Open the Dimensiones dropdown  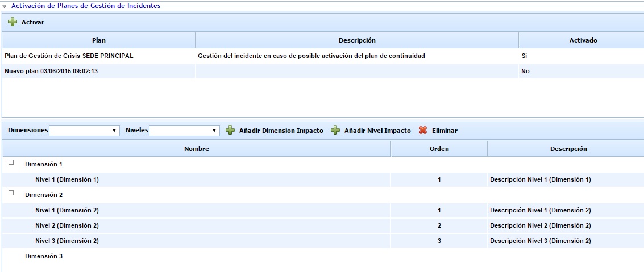(84, 131)
